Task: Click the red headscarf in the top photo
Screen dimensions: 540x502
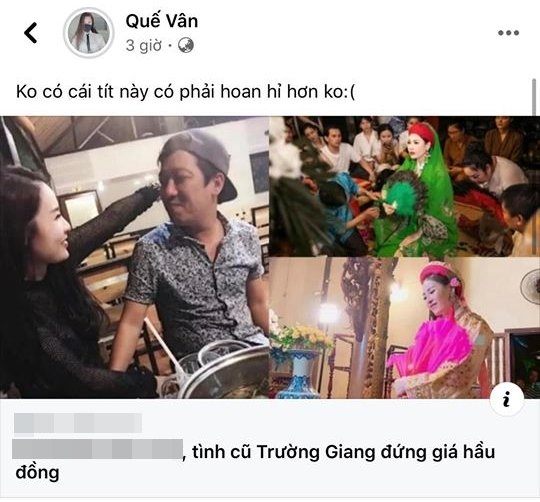Action: pyautogui.click(x=423, y=132)
